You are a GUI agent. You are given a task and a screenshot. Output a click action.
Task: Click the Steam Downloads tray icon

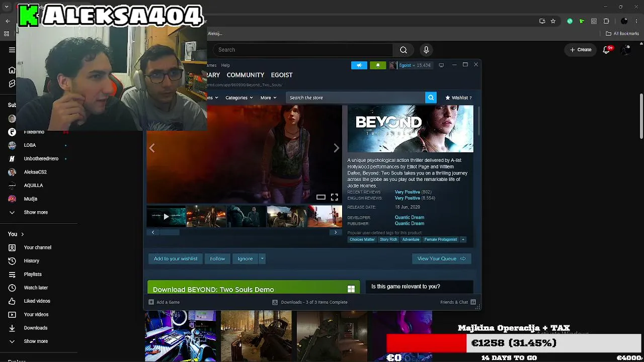point(275,302)
